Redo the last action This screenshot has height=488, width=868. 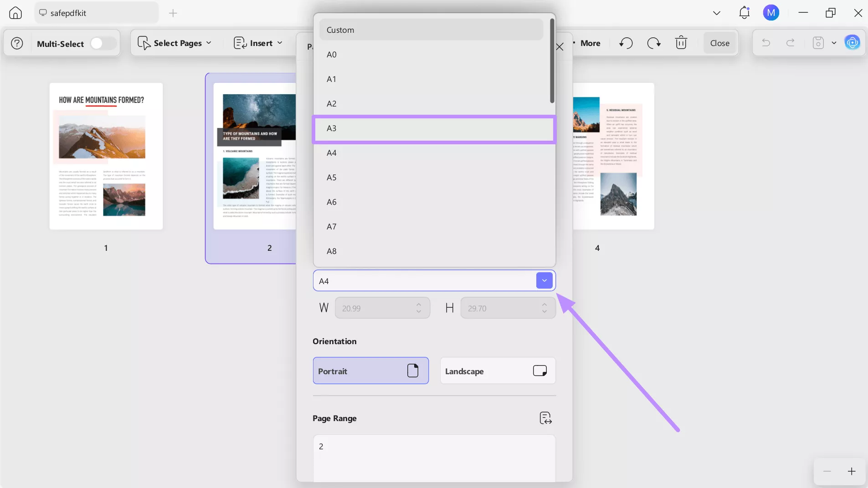click(791, 43)
